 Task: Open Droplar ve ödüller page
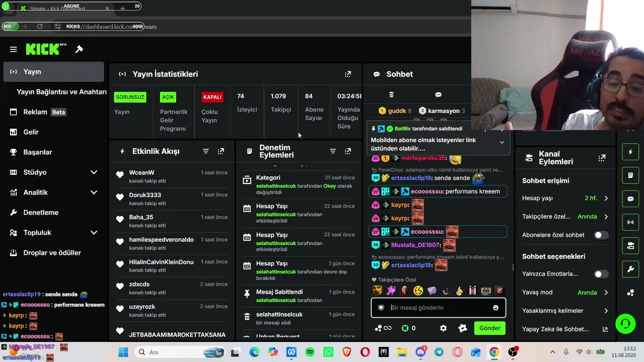(53, 253)
